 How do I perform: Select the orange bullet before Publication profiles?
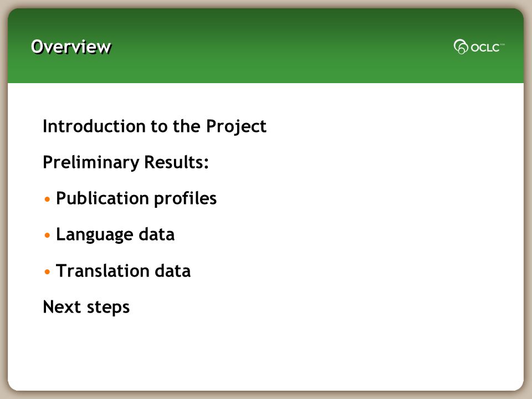tap(47, 199)
